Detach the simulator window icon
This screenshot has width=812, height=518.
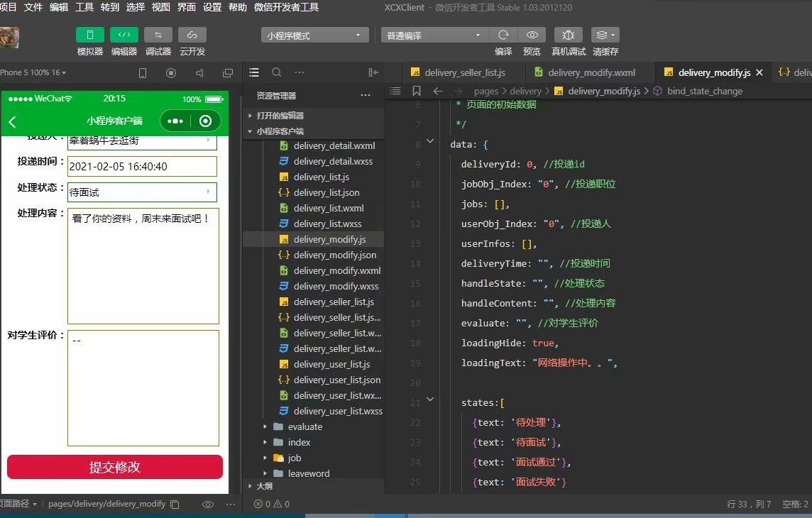pos(227,73)
